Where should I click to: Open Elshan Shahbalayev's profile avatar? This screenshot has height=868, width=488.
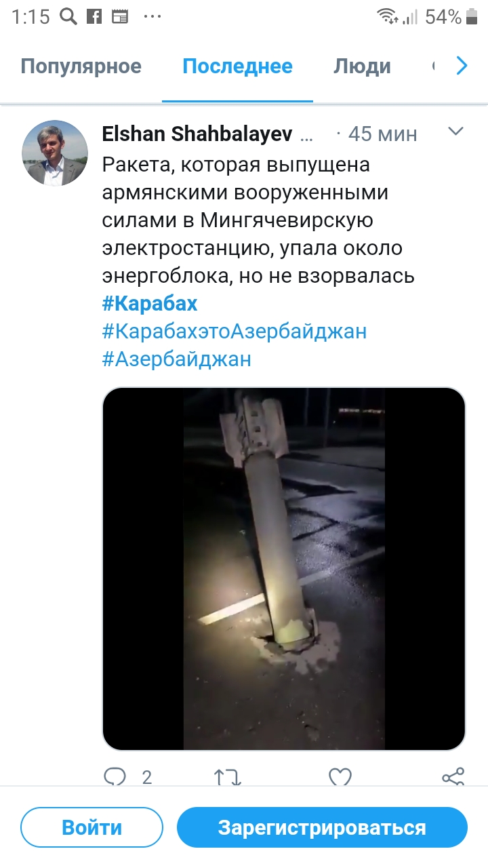(x=55, y=153)
